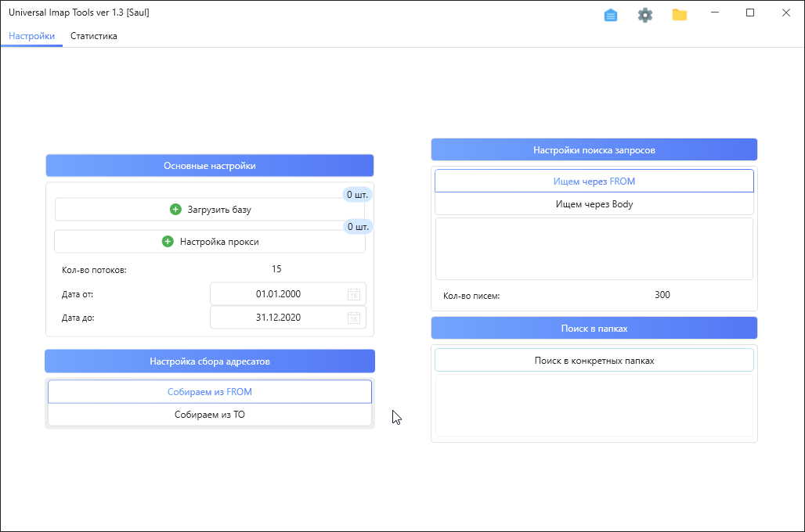Open the Настройки tab

[x=31, y=36]
